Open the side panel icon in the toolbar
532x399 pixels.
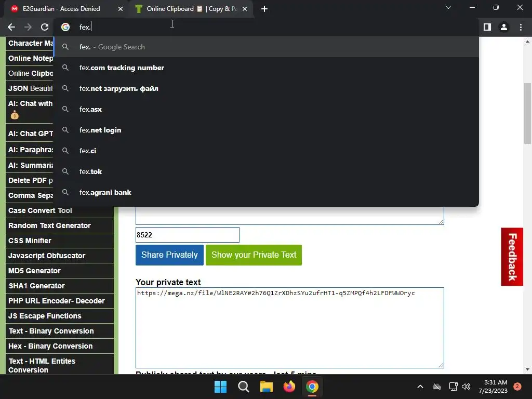tap(487, 27)
